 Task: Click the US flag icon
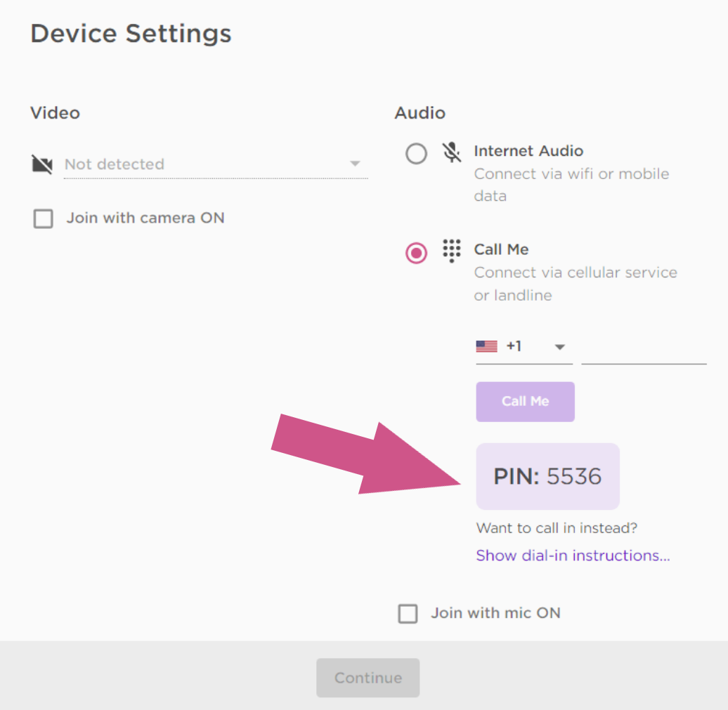coord(486,346)
